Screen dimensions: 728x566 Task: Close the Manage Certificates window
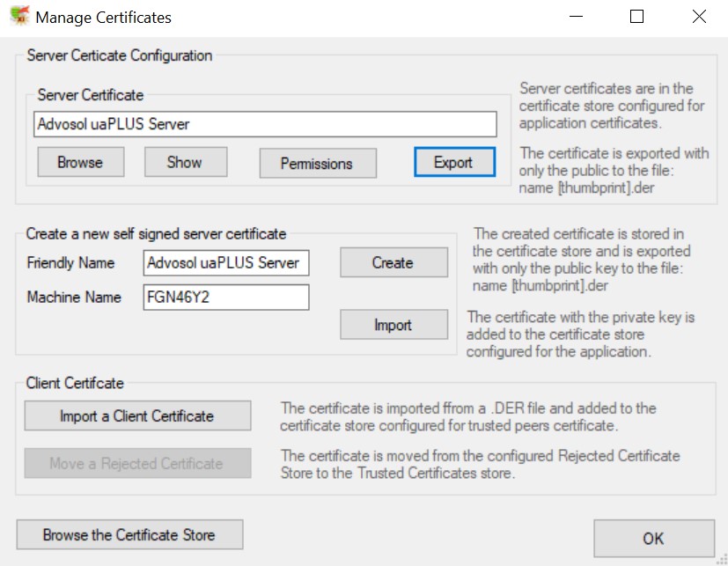click(x=698, y=17)
